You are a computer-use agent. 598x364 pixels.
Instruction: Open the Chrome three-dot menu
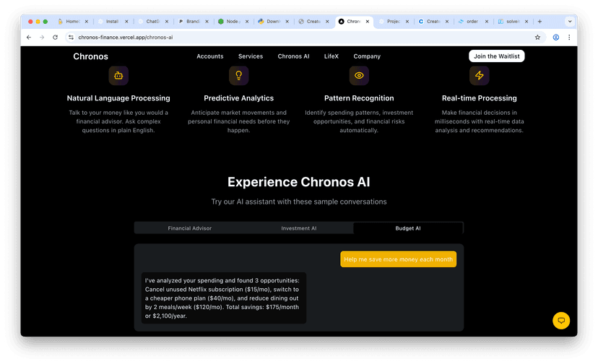569,38
